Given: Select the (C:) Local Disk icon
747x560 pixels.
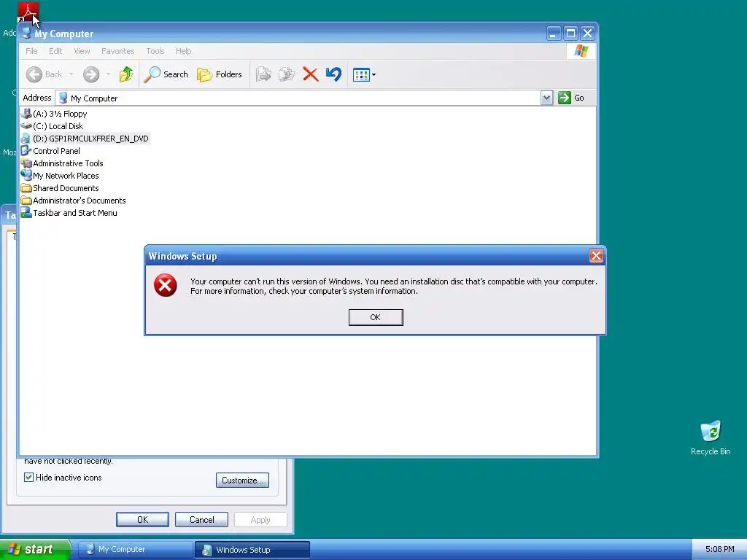Looking at the screenshot, I should (x=26, y=126).
